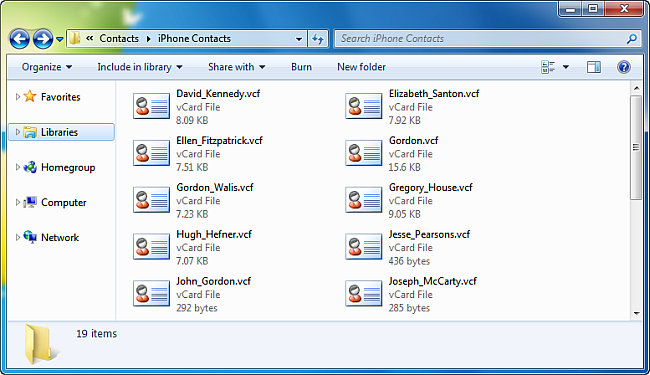Click the Gordon.vcf file name
Image resolution: width=650 pixels, height=375 pixels.
click(x=413, y=140)
